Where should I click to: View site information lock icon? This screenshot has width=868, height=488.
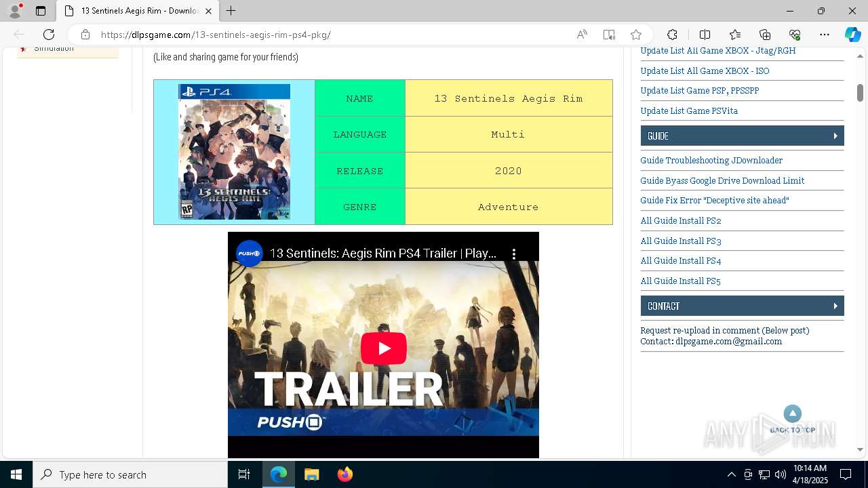coord(85,35)
